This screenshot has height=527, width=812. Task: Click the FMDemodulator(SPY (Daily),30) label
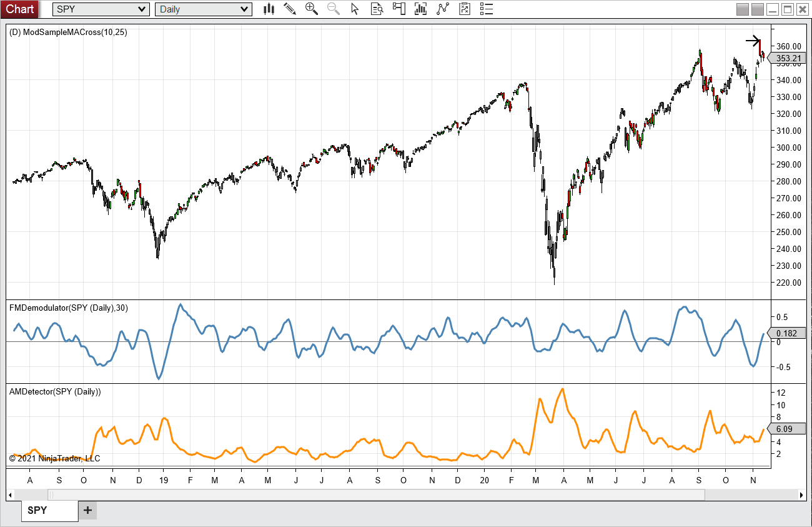point(69,308)
